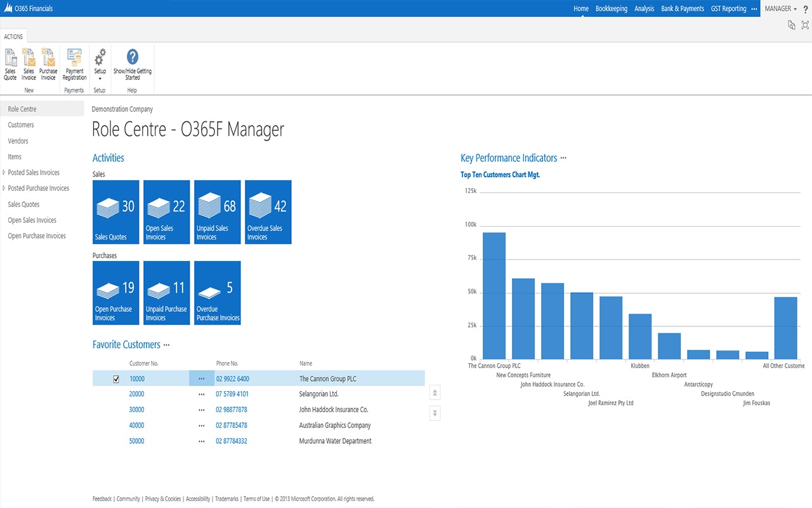The image size is (812, 508).
Task: Open the Sales Quotes tile showing 30
Action: click(116, 212)
